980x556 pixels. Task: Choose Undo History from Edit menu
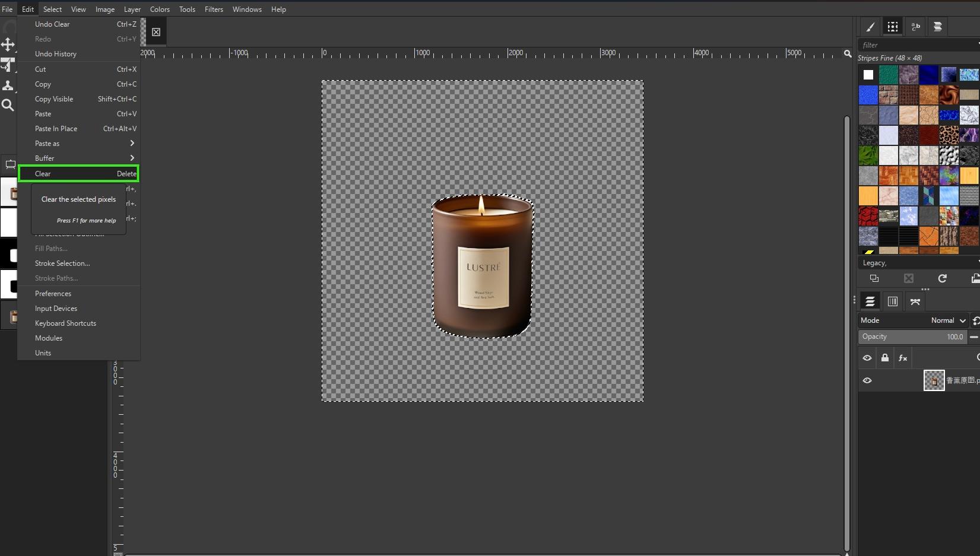pyautogui.click(x=79, y=54)
